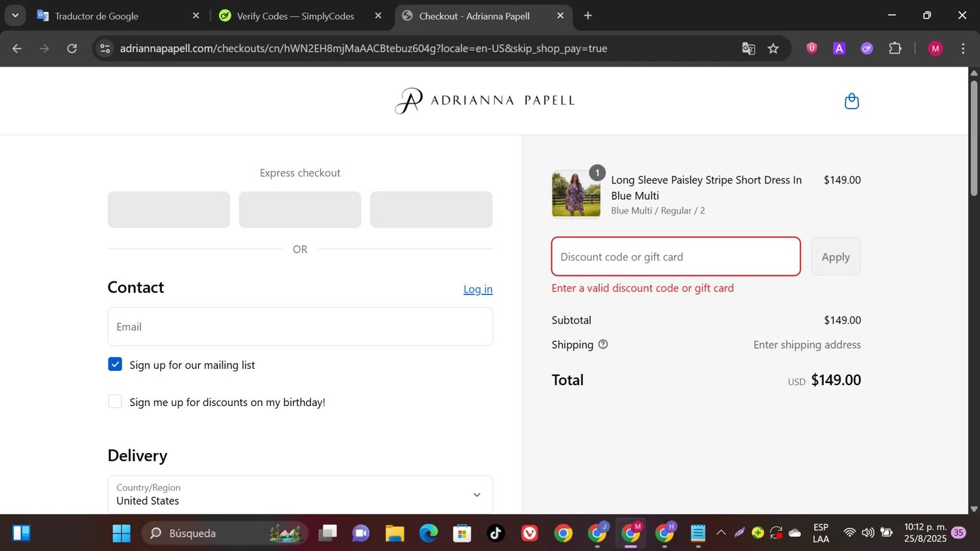Click the Apply discount button
This screenshot has width=980, height=551.
(x=836, y=257)
